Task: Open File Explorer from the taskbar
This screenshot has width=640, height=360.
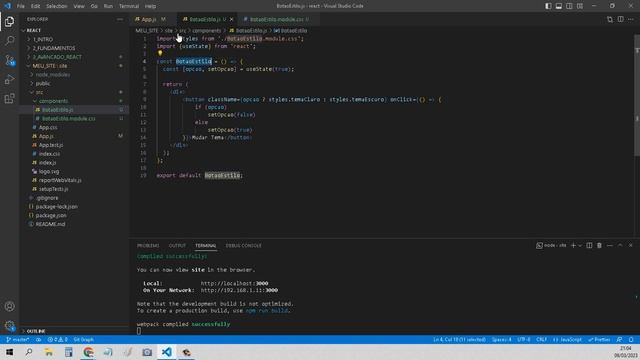Action: pos(49,352)
